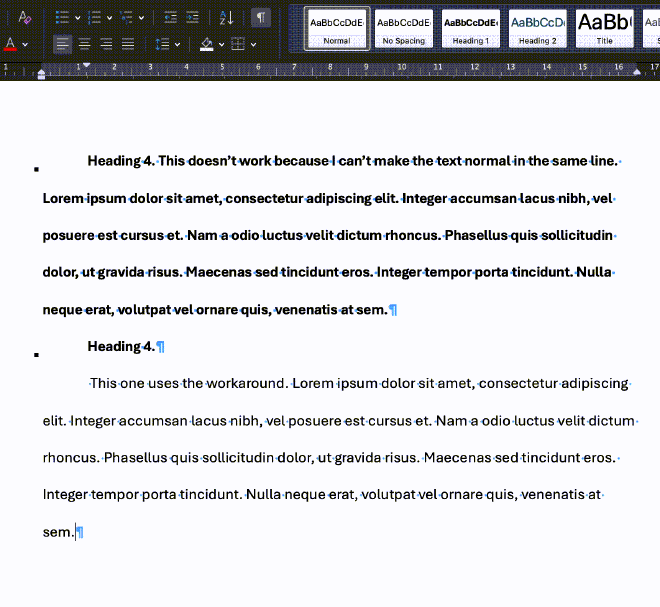Click the Sort A to Z icon
The image size is (660, 607).
click(x=226, y=17)
